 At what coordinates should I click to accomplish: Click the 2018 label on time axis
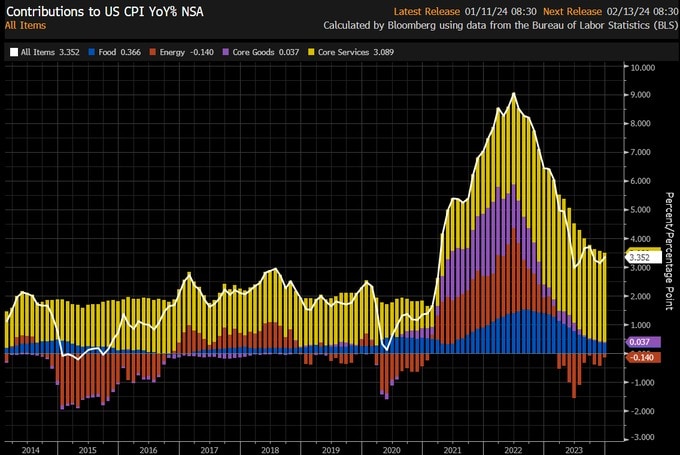pos(270,450)
